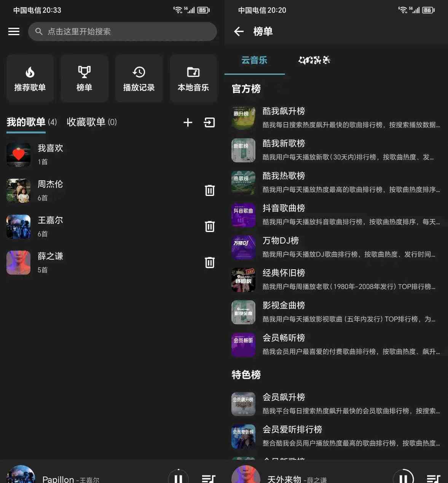Open 播放记录 play history
This screenshot has height=483, width=448.
tap(139, 78)
